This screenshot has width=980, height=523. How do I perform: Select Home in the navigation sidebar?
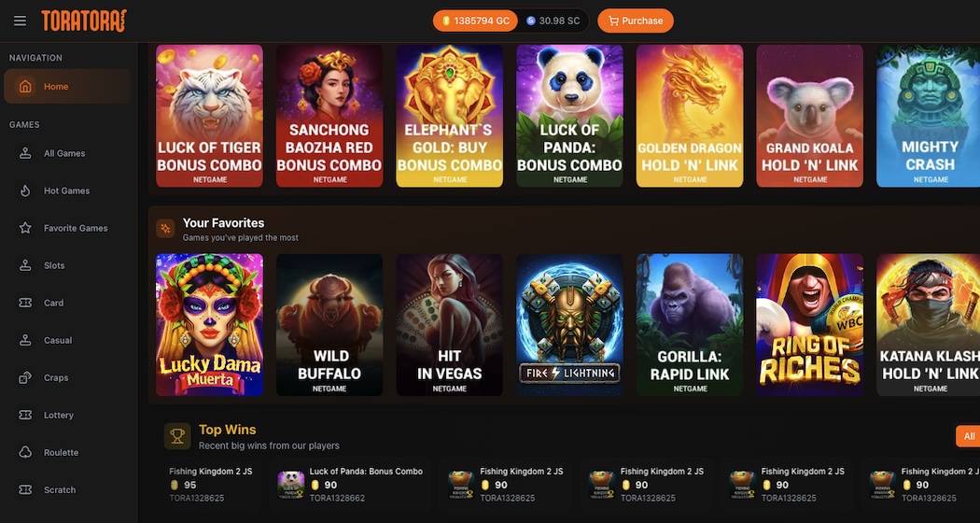coord(67,86)
